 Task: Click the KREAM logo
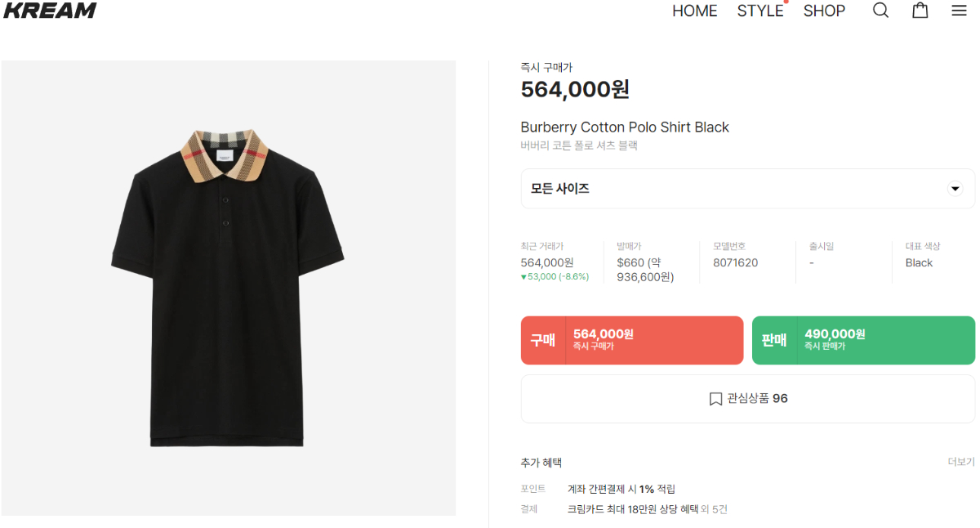coord(50,11)
